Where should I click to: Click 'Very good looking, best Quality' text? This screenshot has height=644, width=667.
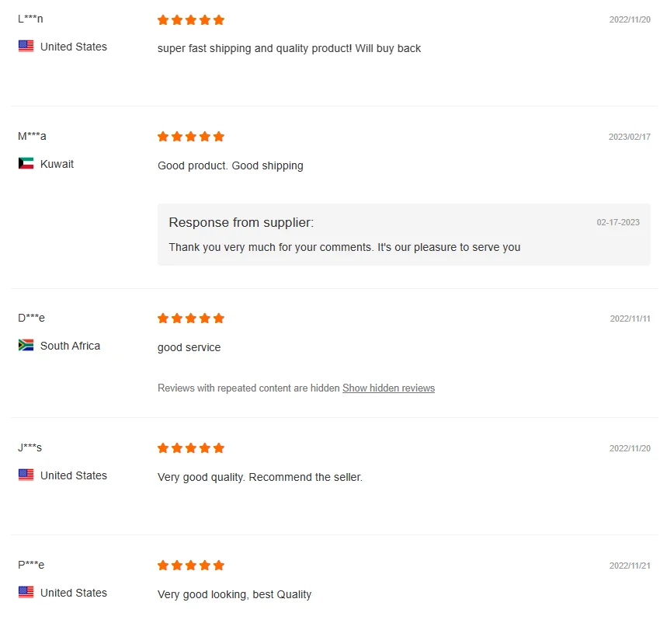pos(234,594)
